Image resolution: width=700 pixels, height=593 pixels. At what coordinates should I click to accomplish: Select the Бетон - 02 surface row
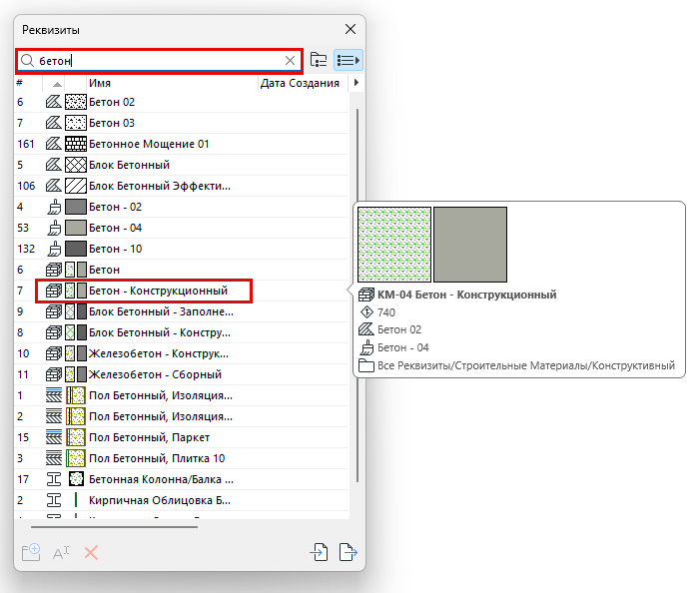182,207
